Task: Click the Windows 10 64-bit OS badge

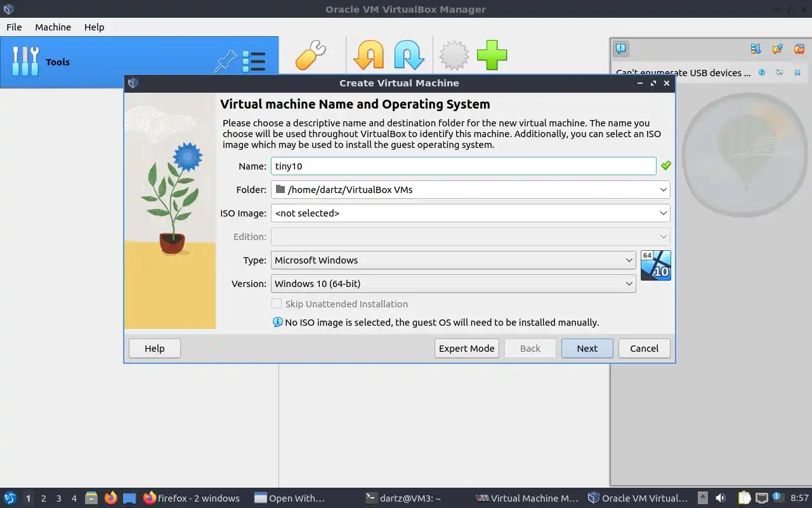Action: coord(655,265)
